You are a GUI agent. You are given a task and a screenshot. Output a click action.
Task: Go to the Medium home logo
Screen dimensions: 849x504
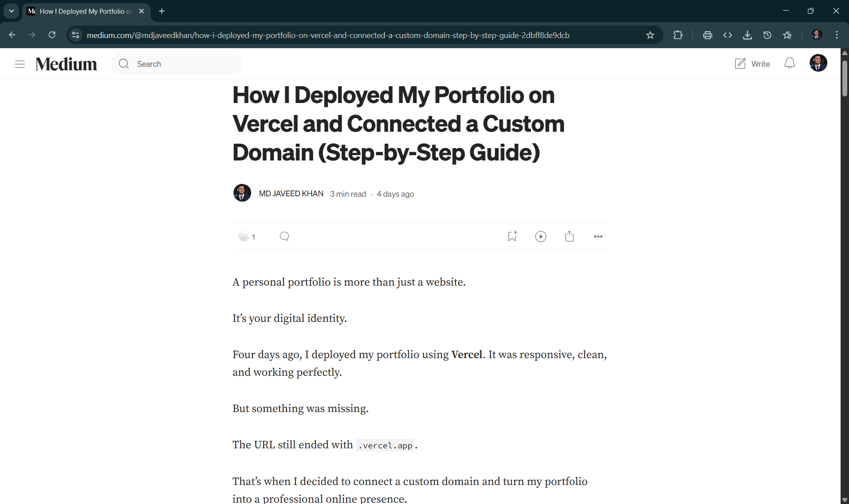(x=66, y=64)
